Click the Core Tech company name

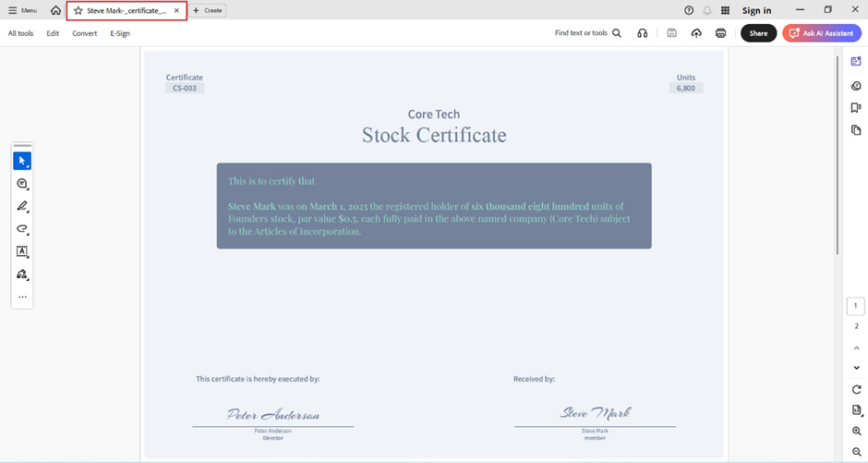tap(434, 114)
